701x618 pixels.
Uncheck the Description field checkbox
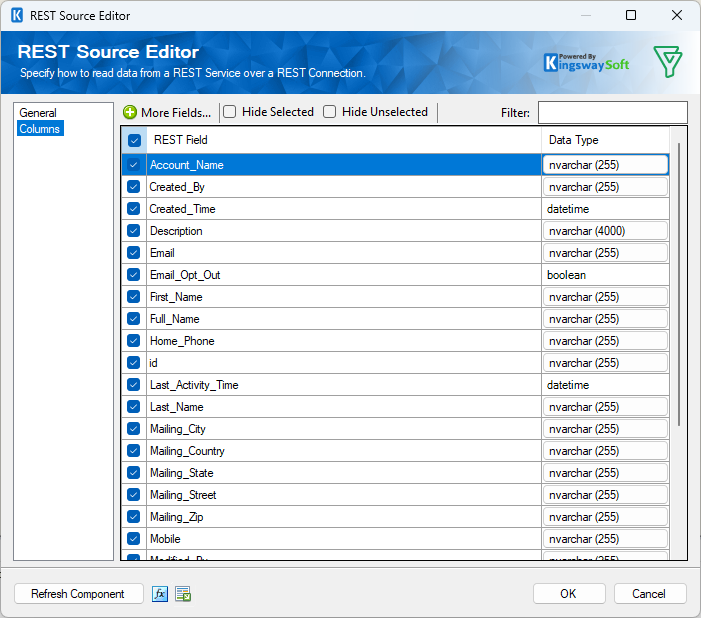point(133,230)
